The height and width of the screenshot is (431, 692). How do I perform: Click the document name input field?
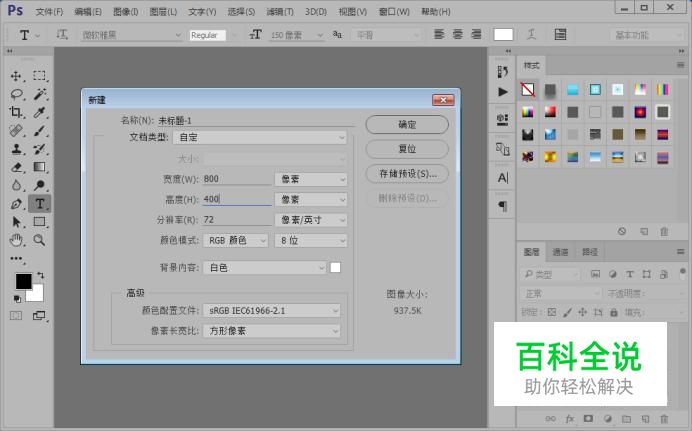(256, 120)
